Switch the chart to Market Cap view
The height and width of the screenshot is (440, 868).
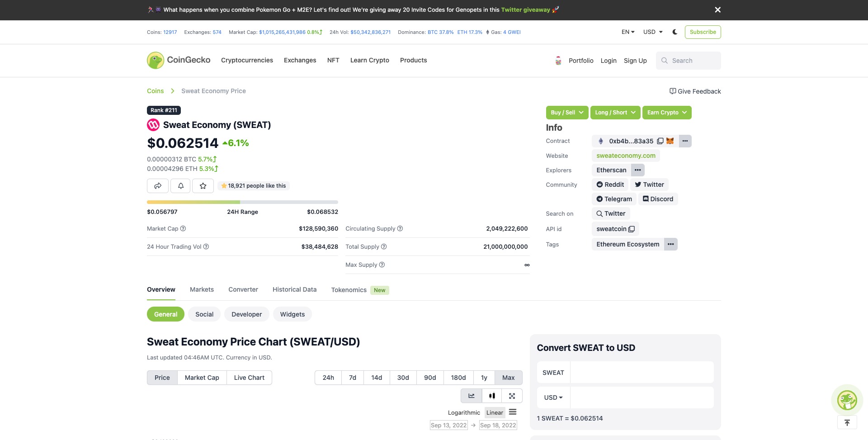(202, 377)
